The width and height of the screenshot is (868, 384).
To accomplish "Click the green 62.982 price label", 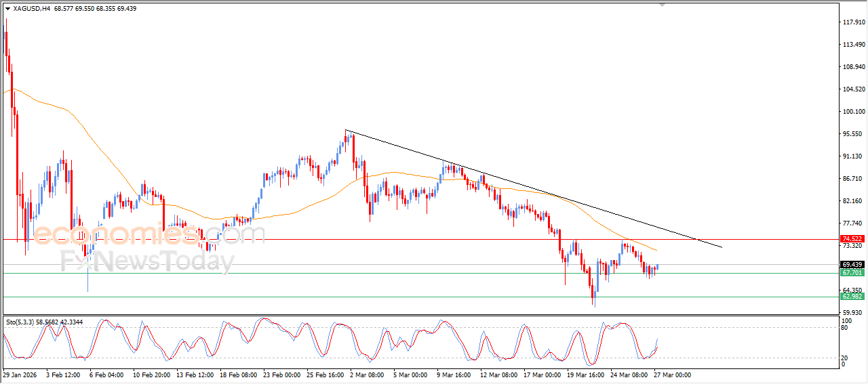I will point(852,296).
